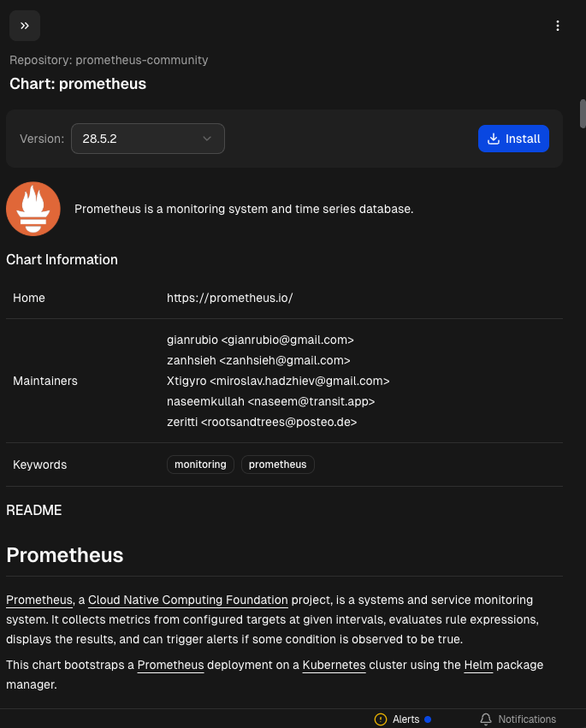The width and height of the screenshot is (586, 728).
Task: Open Cloud Native Computing Foundation link
Action: pos(187,600)
